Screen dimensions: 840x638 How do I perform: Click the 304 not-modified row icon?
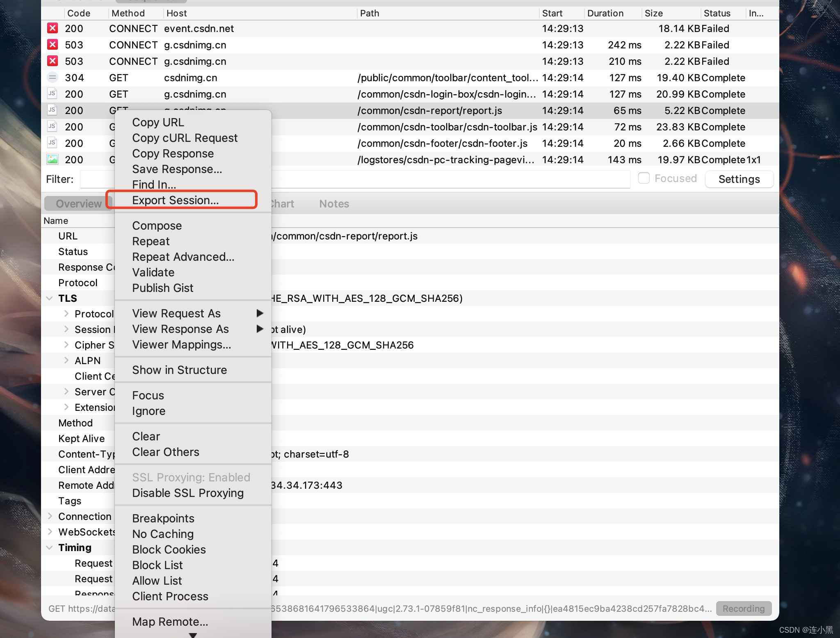coord(52,77)
